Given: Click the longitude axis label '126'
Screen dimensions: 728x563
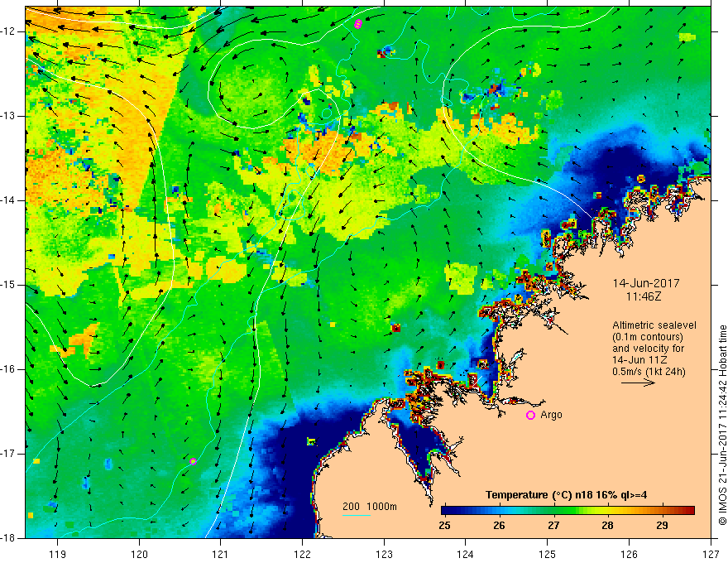Looking at the screenshot, I should pyautogui.click(x=629, y=554).
